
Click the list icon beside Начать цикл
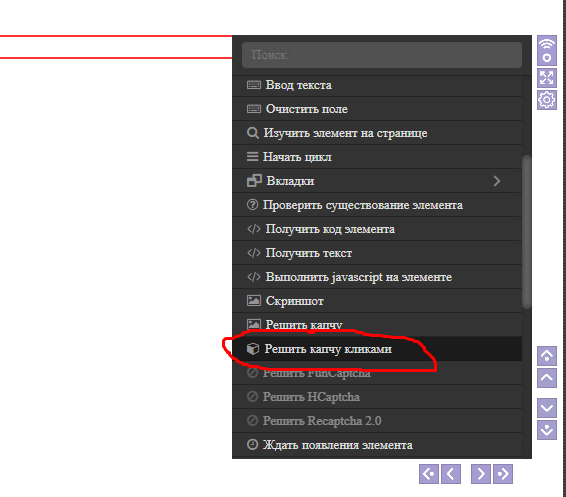(x=252, y=157)
